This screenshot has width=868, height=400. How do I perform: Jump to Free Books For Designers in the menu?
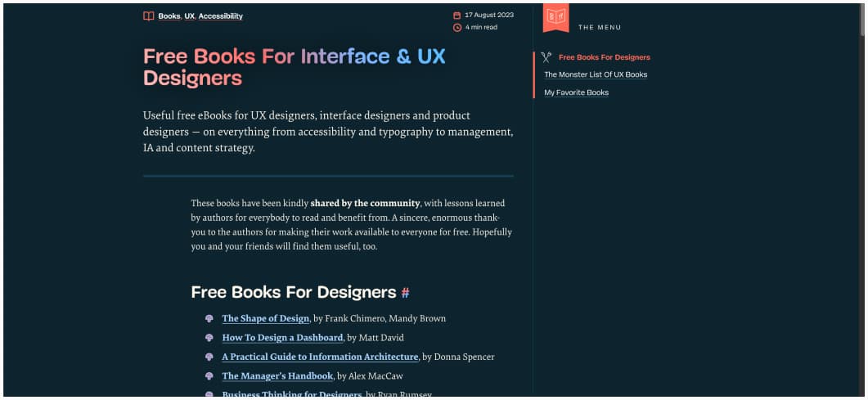coord(604,57)
